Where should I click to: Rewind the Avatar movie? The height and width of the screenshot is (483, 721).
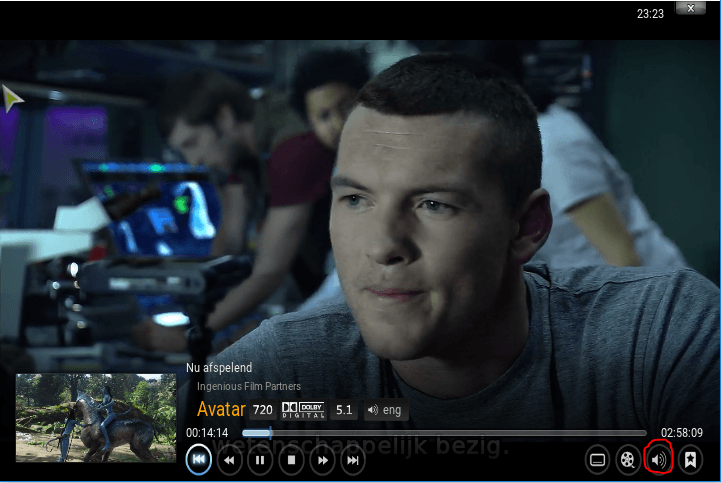(x=229, y=460)
